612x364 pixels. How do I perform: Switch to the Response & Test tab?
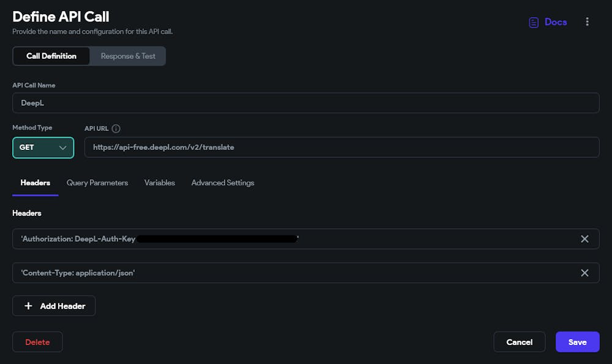tap(128, 56)
